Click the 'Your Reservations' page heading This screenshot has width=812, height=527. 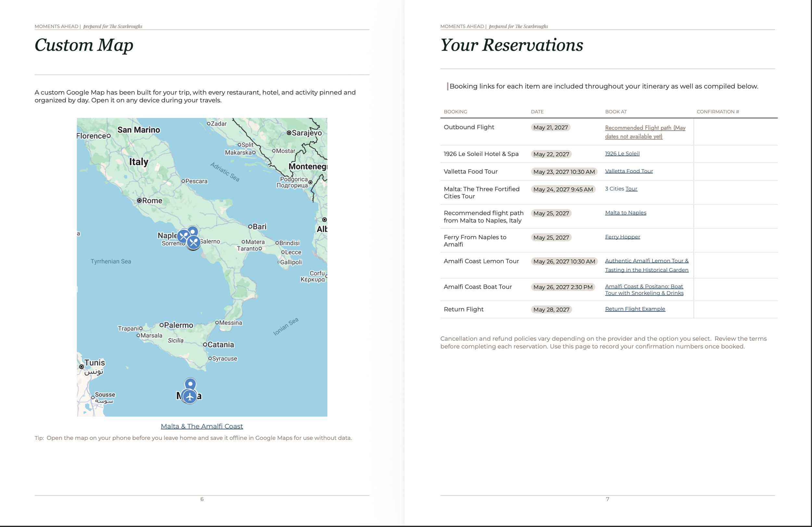(x=512, y=45)
